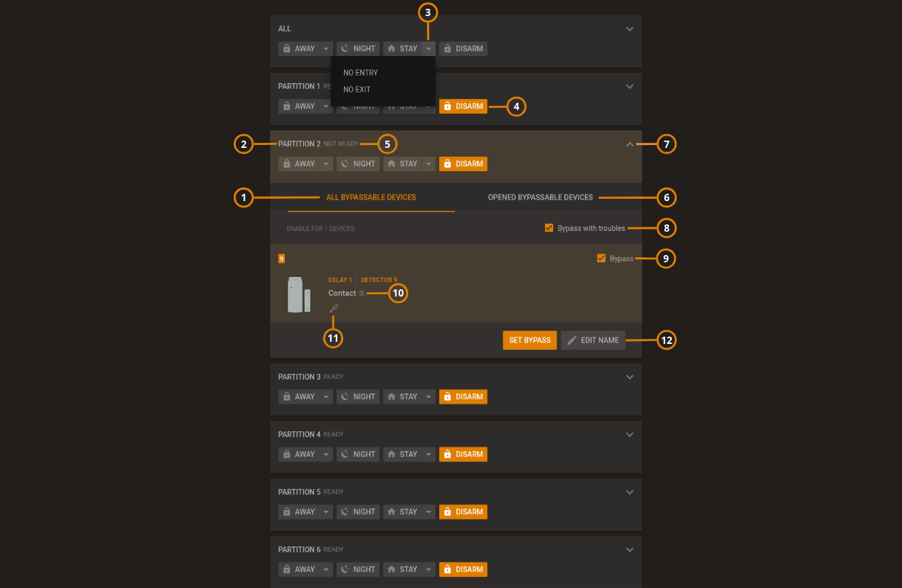Screen dimensions: 902x588
Task: Click the lock icon on Partition 6 Disarm button
Action: point(447,569)
